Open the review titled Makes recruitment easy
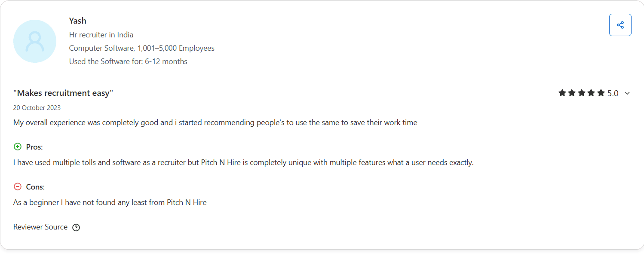The width and height of the screenshot is (644, 263). (x=63, y=92)
